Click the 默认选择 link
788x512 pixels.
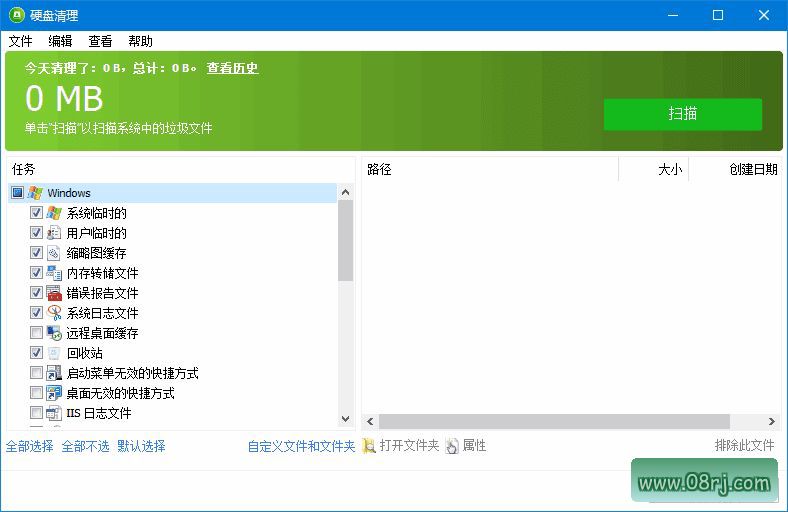click(141, 446)
